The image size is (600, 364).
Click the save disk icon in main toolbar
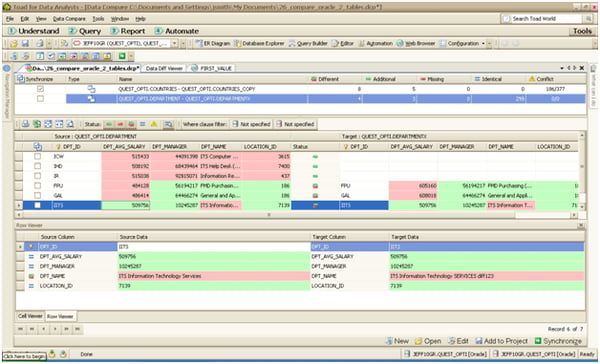coord(25,44)
